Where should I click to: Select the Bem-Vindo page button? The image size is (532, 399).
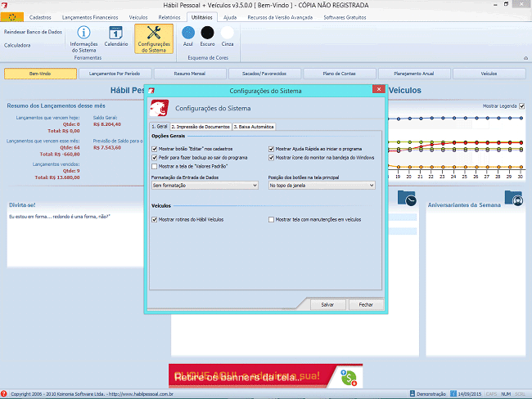[40, 74]
